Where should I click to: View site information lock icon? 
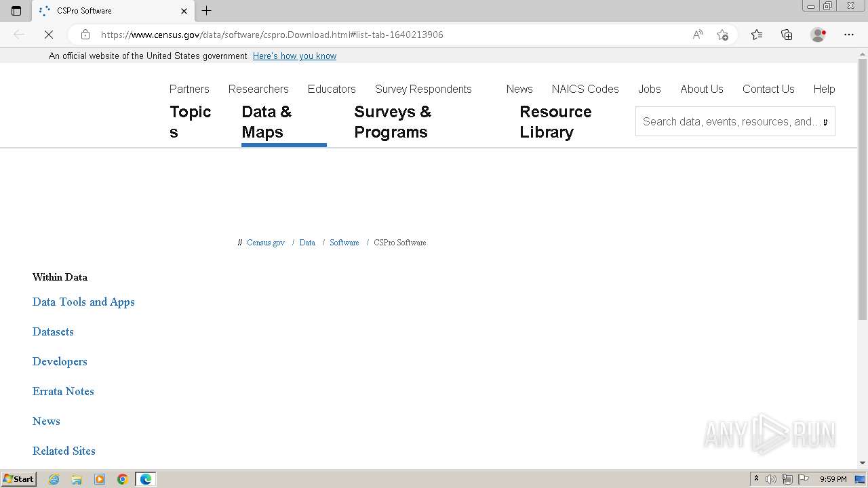(85, 35)
